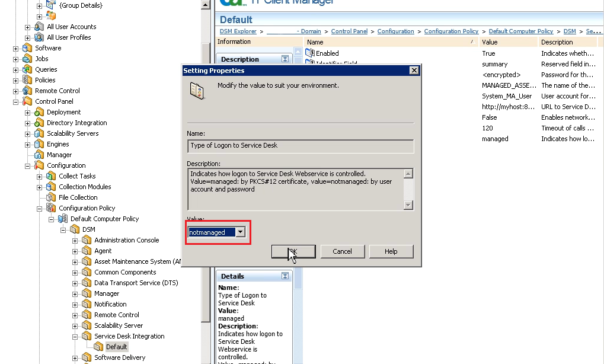Click the File Collection icon
The height and width of the screenshot is (364, 604).
(x=51, y=197)
